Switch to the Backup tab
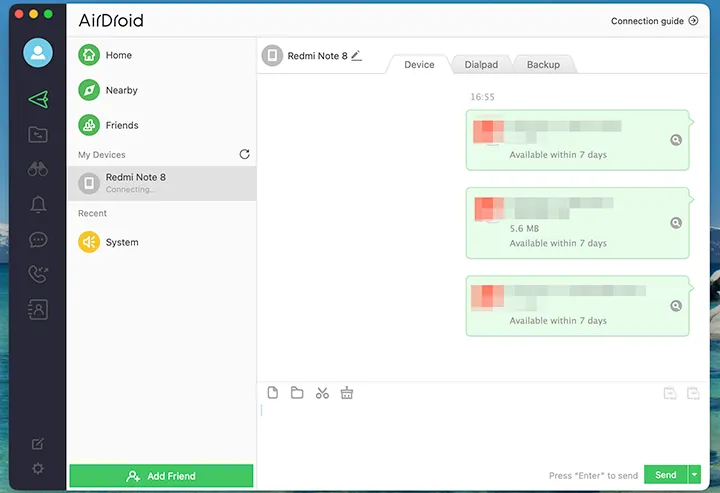720x493 pixels. pyautogui.click(x=543, y=65)
